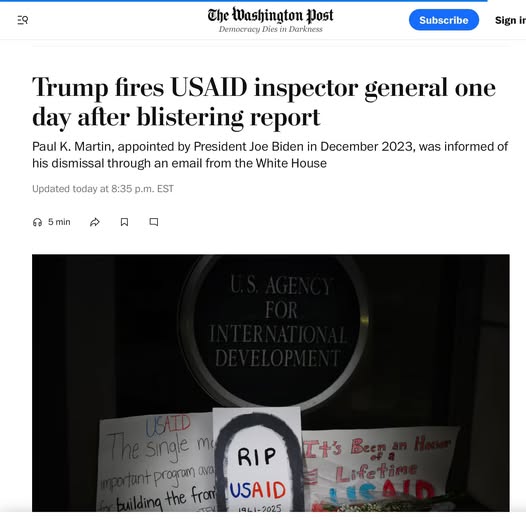526x522 pixels.
Task: Save the article with the bookmark icon
Action: click(x=124, y=222)
